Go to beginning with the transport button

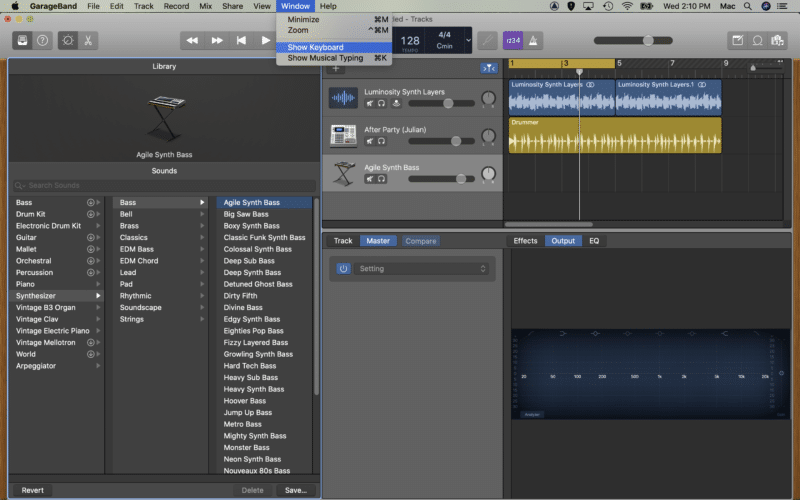click(x=241, y=40)
